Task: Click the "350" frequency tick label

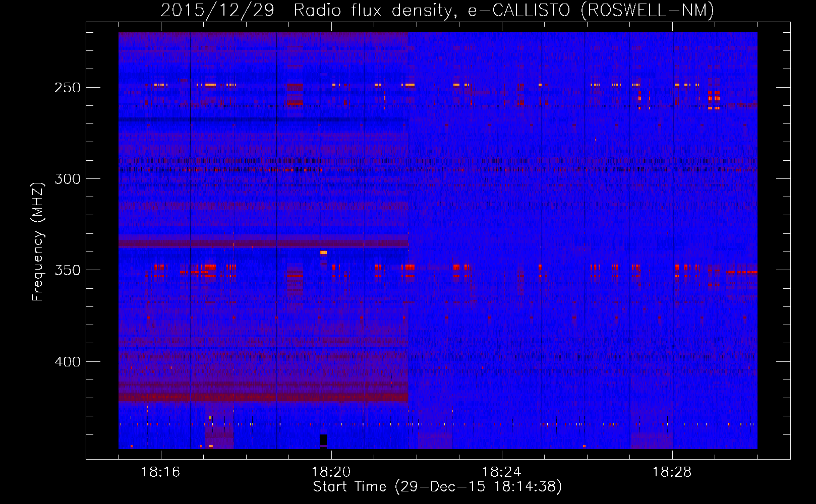Action: pyautogui.click(x=68, y=270)
